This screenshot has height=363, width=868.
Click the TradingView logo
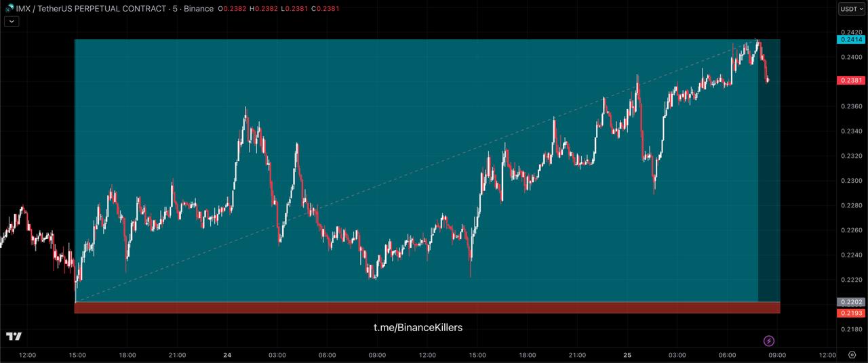pyautogui.click(x=14, y=337)
